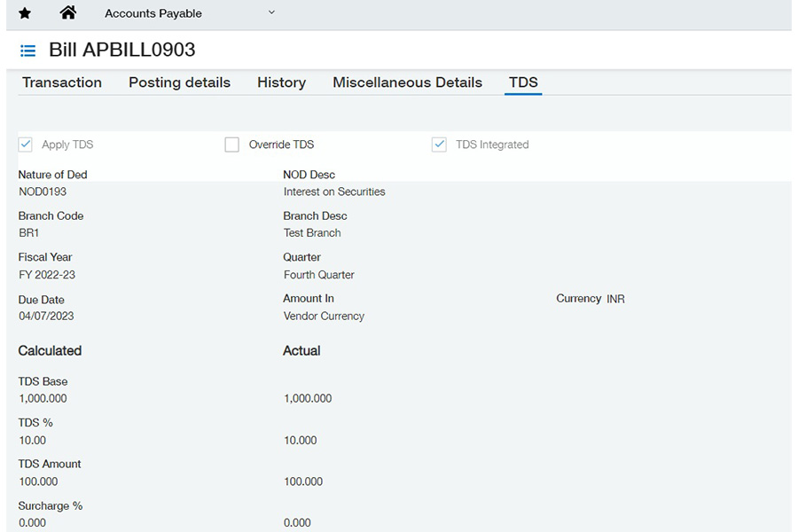
Task: Click the Accounts Payable module name
Action: coord(153,13)
